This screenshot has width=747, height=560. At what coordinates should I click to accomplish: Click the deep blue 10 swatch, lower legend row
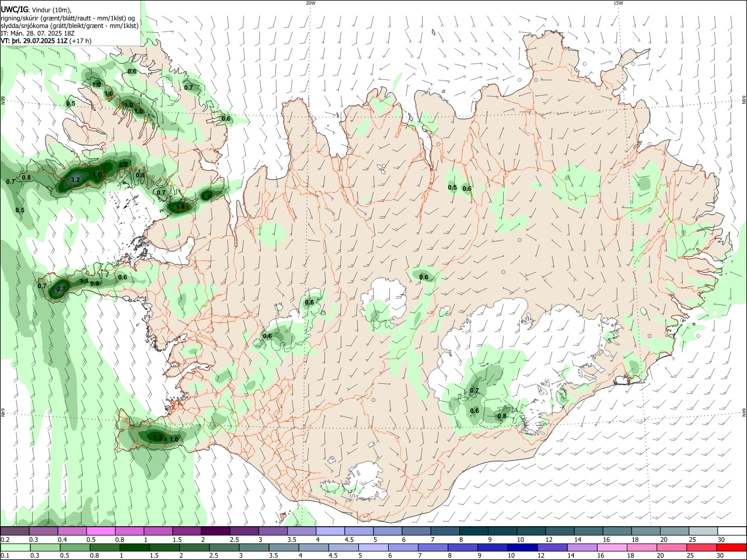(522, 547)
